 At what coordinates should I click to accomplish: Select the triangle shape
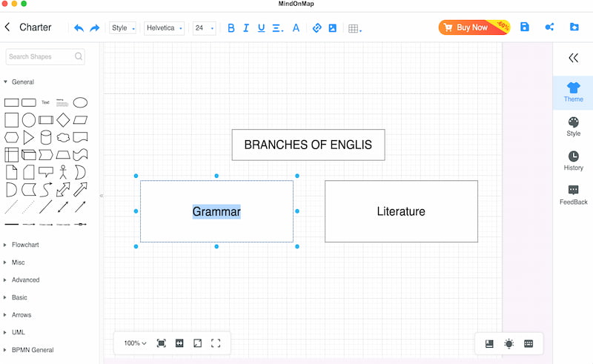(28, 137)
